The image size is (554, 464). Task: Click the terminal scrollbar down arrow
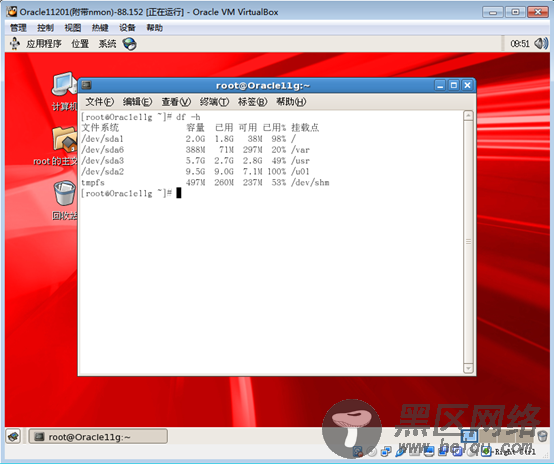tap(468, 368)
